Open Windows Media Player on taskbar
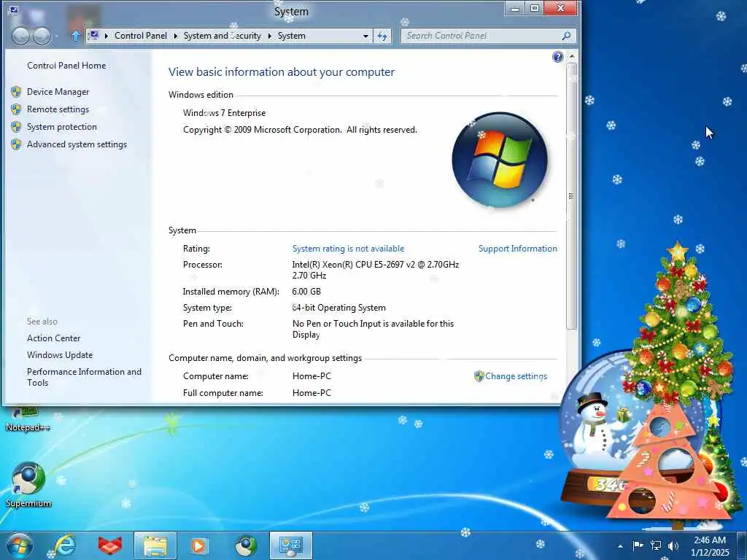The width and height of the screenshot is (747, 560). pos(199,545)
